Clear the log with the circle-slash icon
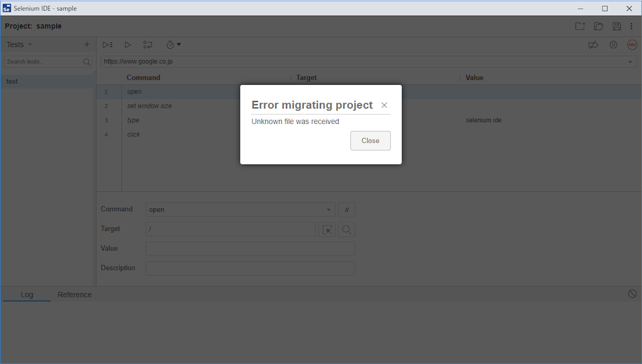Viewport: 642px width, 364px height. [632, 294]
